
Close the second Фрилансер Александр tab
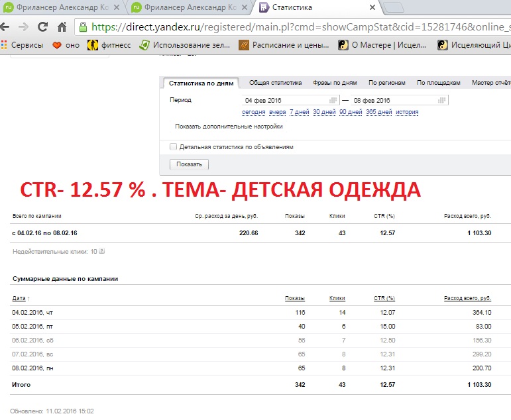tap(244, 7)
